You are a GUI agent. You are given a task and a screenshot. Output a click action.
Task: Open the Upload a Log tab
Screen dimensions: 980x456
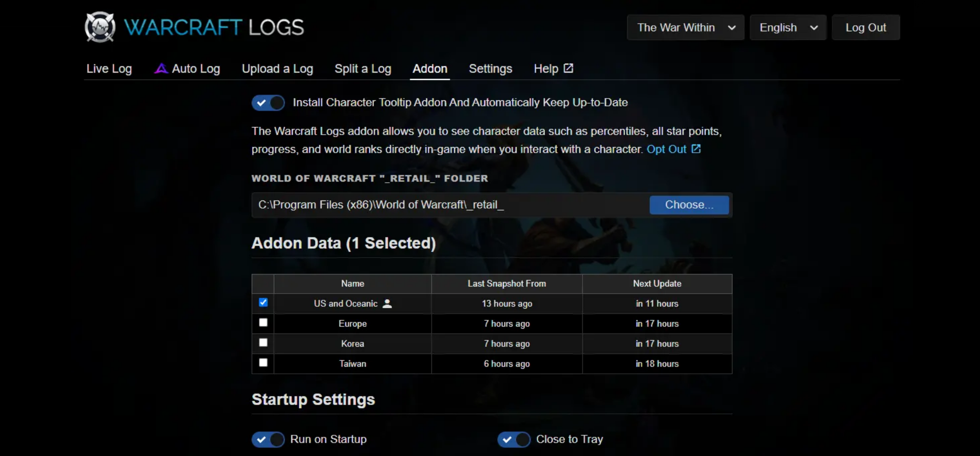(277, 69)
